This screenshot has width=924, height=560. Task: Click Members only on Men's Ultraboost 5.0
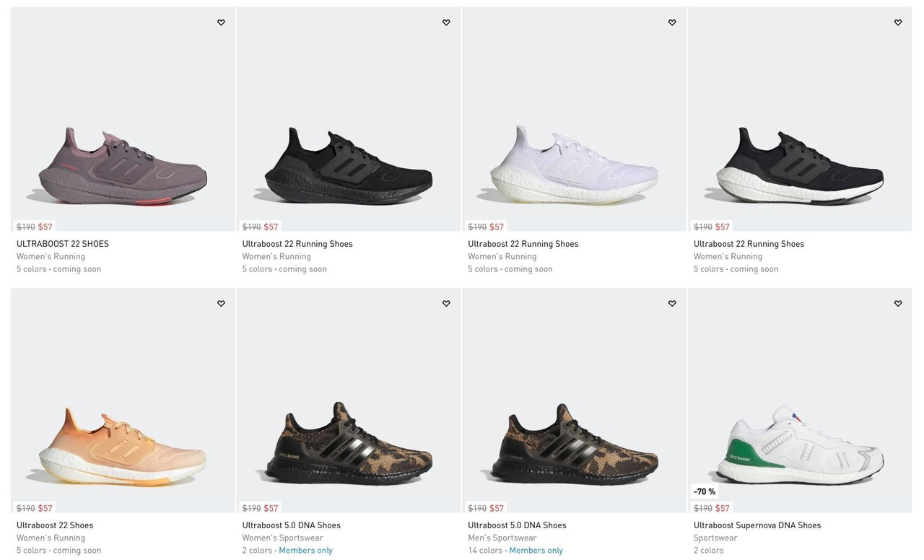(x=536, y=551)
